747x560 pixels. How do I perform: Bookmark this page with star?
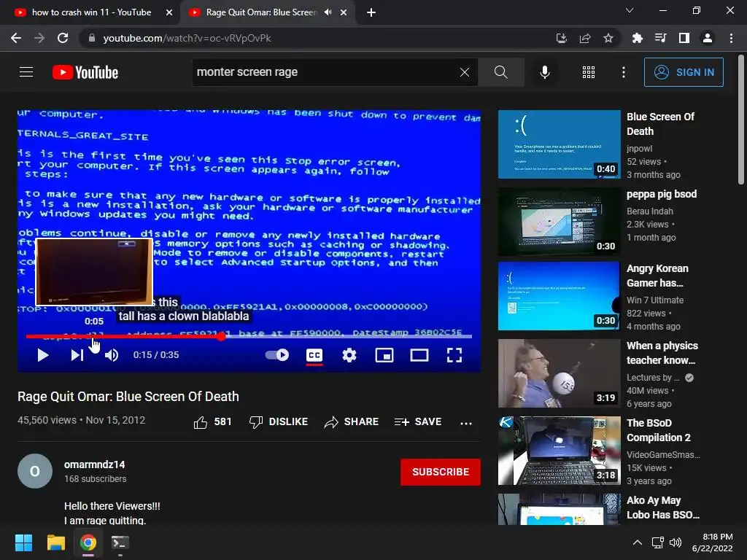[608, 38]
